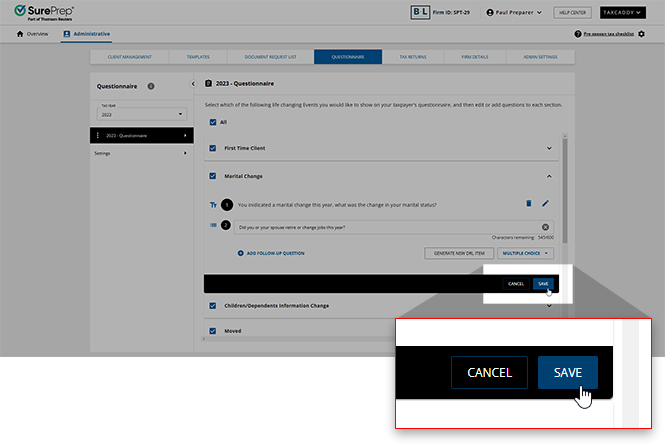Click the BL firm logo
This screenshot has width=665, height=446.
click(420, 12)
